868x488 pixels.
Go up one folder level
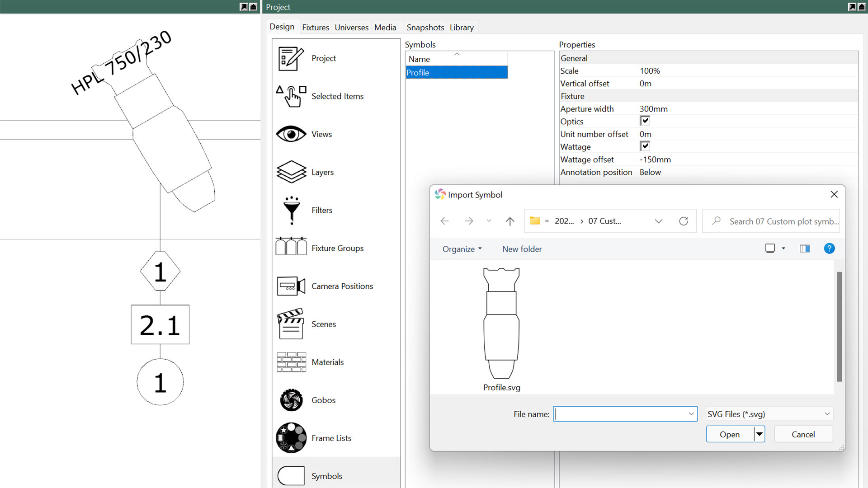pyautogui.click(x=510, y=221)
